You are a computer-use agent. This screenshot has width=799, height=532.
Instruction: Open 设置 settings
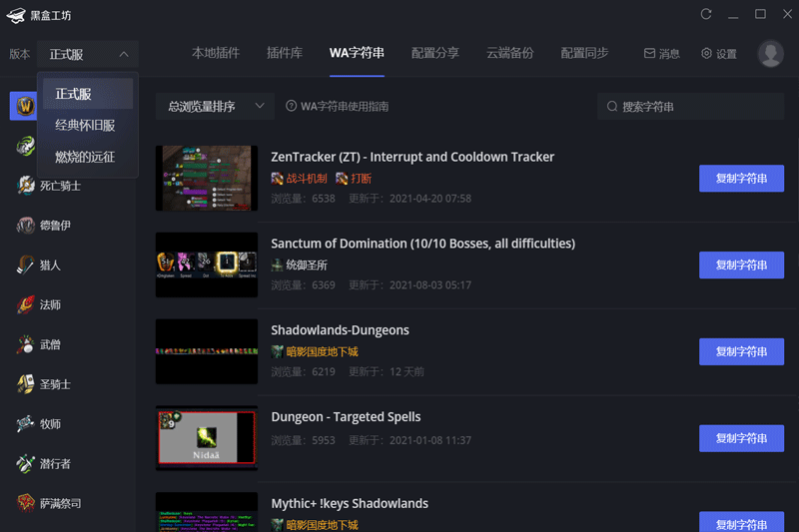pos(719,54)
